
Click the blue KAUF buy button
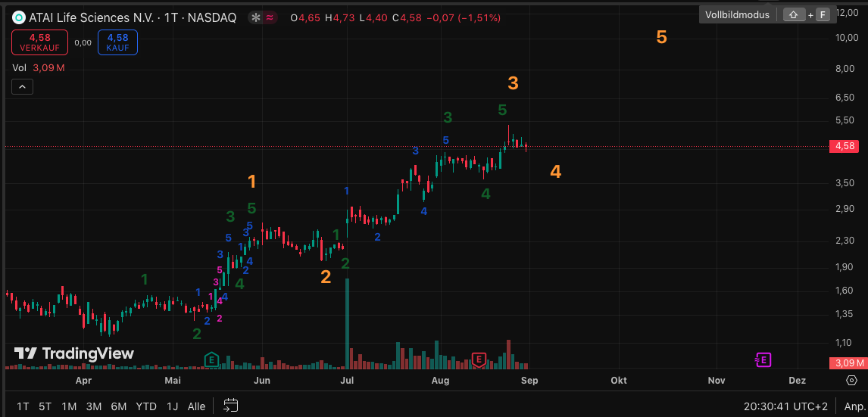(x=117, y=42)
